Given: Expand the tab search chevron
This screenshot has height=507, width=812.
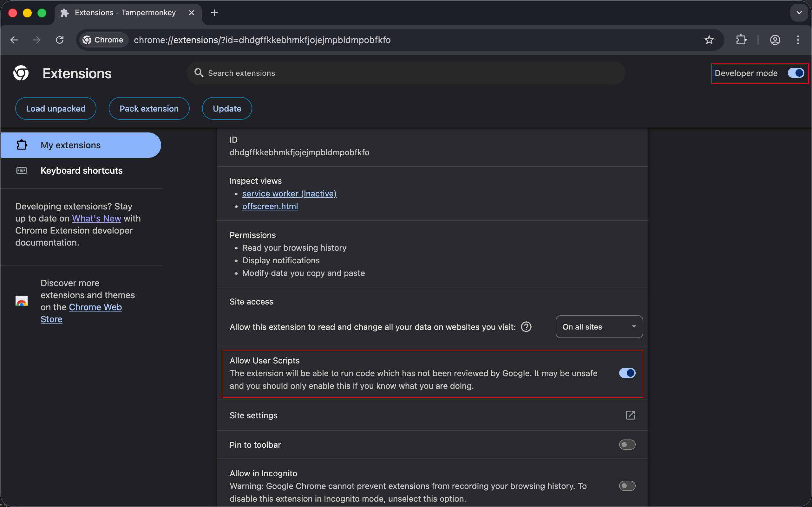Looking at the screenshot, I should coord(799,13).
